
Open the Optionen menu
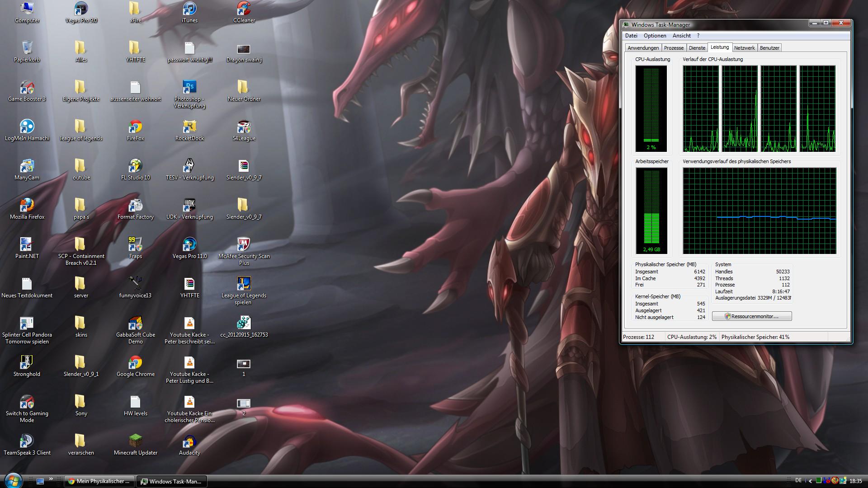(x=655, y=36)
